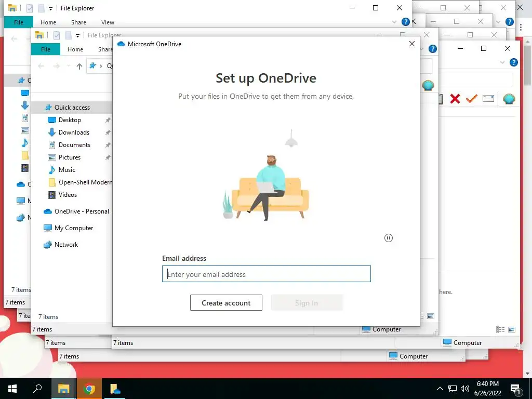Open taskbar search

click(37, 389)
